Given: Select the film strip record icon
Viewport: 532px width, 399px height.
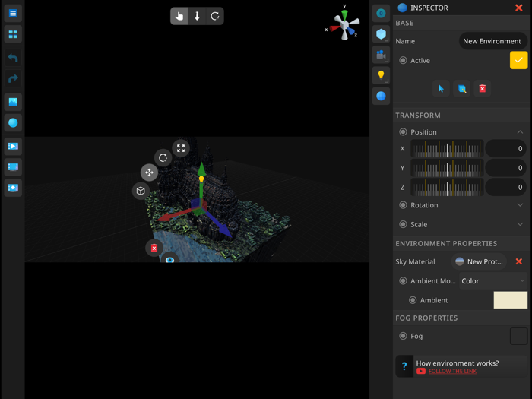Looking at the screenshot, I should [13, 188].
